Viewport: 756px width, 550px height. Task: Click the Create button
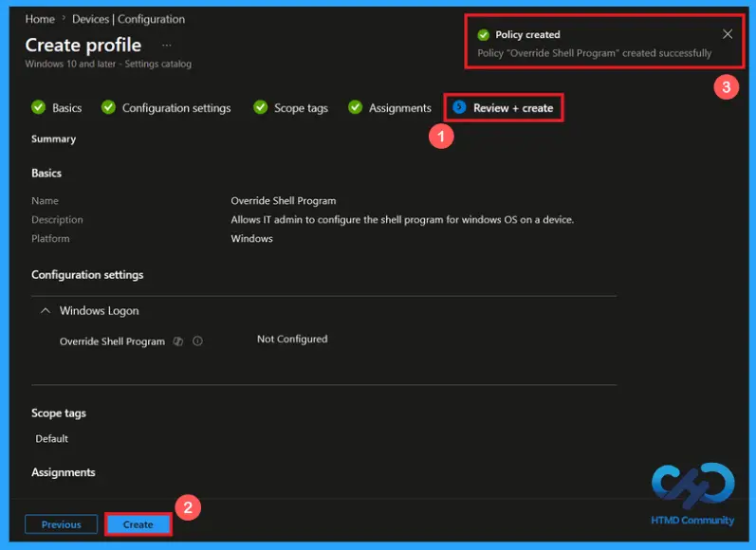[138, 524]
